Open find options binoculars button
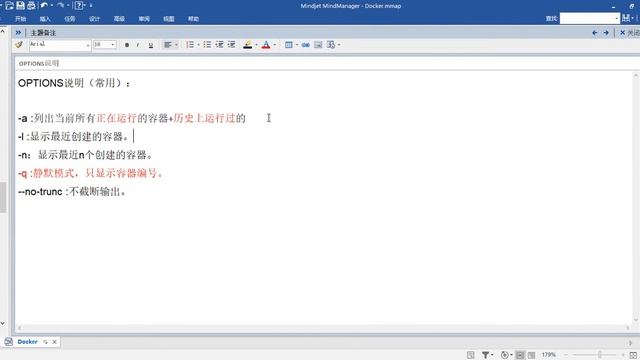 pyautogui.click(x=626, y=18)
